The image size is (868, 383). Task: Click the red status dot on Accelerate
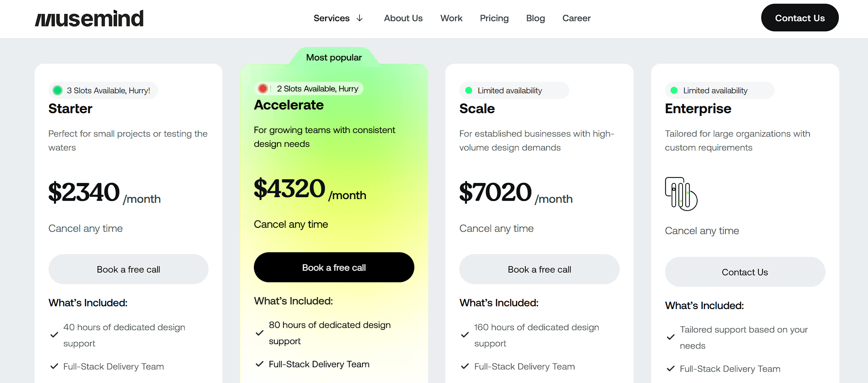click(x=263, y=89)
